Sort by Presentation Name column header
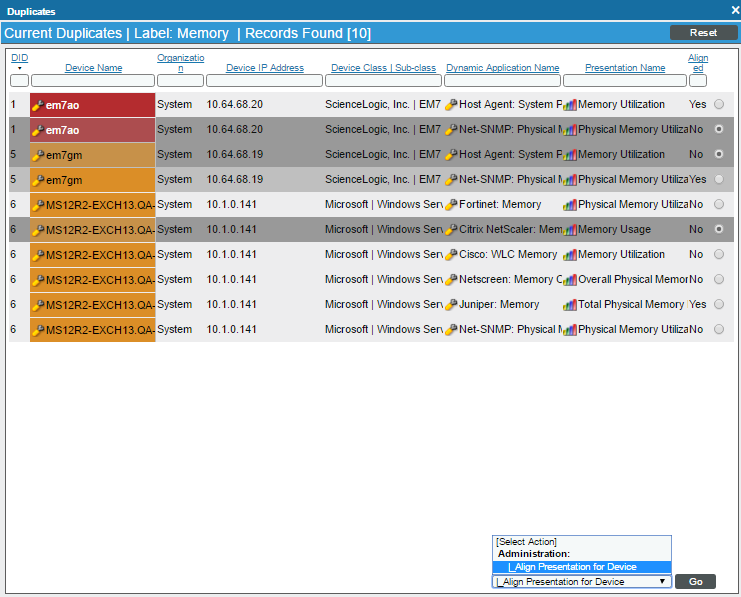The height and width of the screenshot is (597, 741). point(625,68)
